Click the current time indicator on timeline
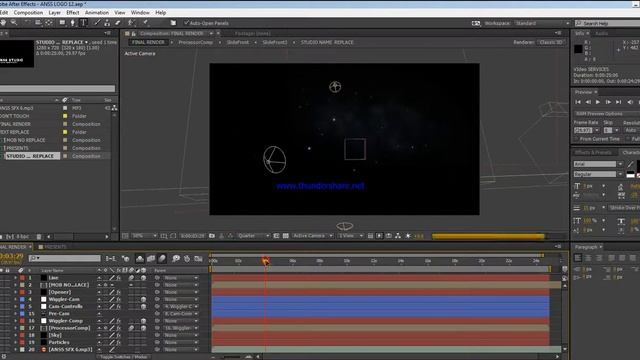 tap(265, 261)
